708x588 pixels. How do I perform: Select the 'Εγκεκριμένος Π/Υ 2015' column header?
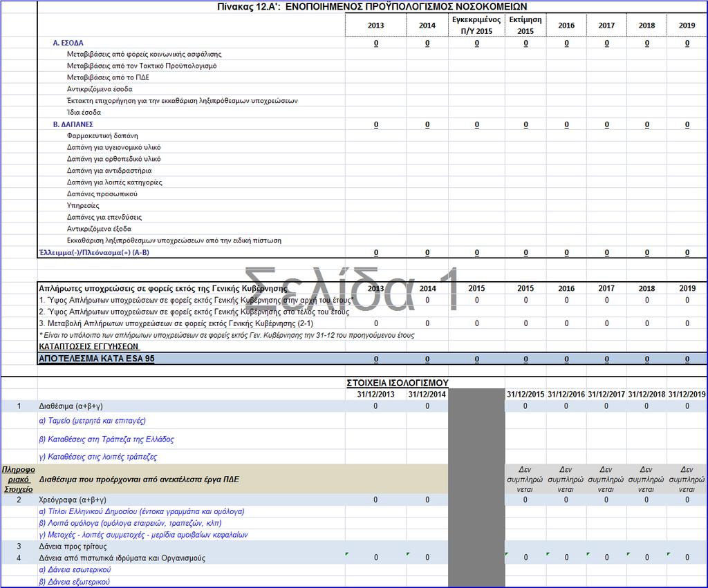(476, 26)
